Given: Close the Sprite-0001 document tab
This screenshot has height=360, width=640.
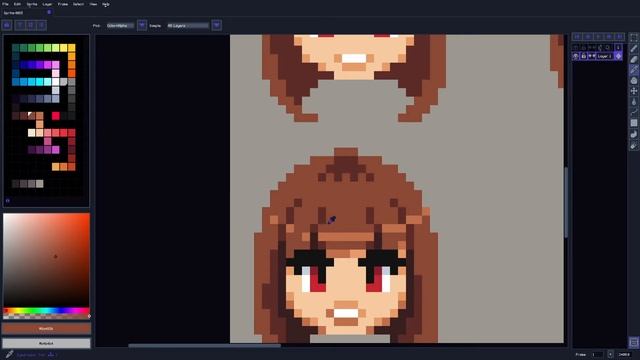Looking at the screenshot, I should click(49, 12).
